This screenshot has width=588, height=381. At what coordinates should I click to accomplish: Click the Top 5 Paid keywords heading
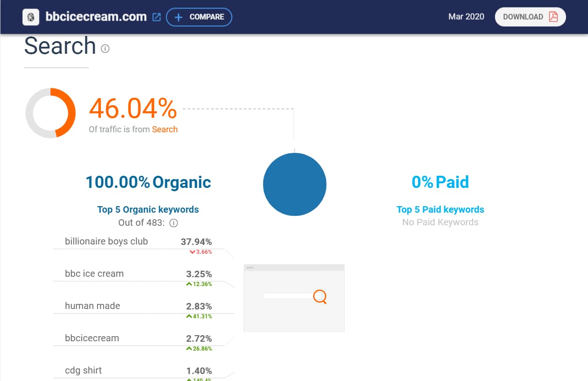[440, 209]
